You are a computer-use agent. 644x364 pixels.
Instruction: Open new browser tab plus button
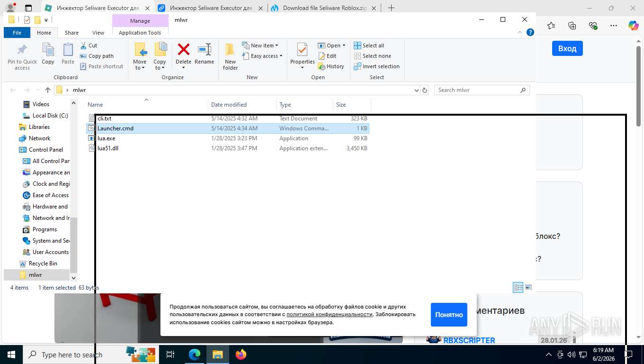coord(392,8)
